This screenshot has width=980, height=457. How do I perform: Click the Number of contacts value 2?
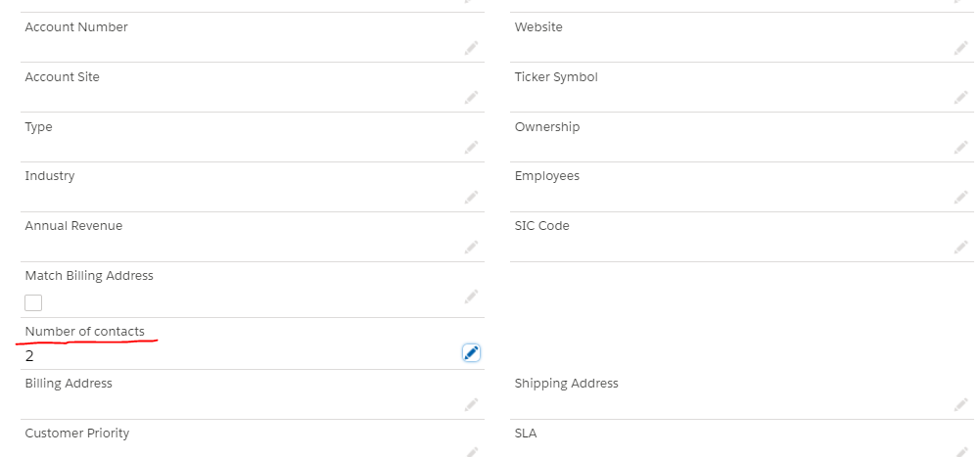pyautogui.click(x=29, y=356)
